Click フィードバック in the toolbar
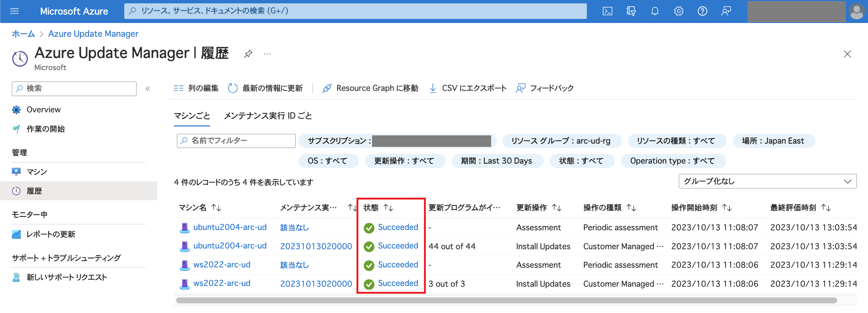The image size is (868, 313). point(545,88)
